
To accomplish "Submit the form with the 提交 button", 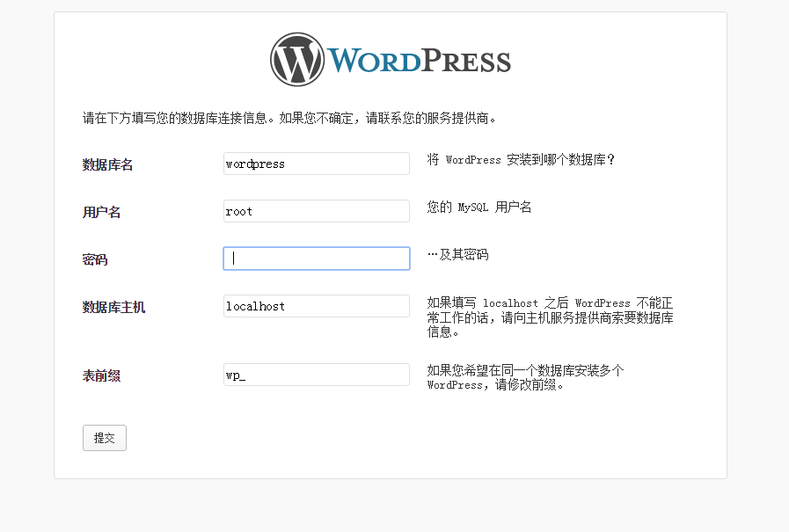I will point(105,438).
